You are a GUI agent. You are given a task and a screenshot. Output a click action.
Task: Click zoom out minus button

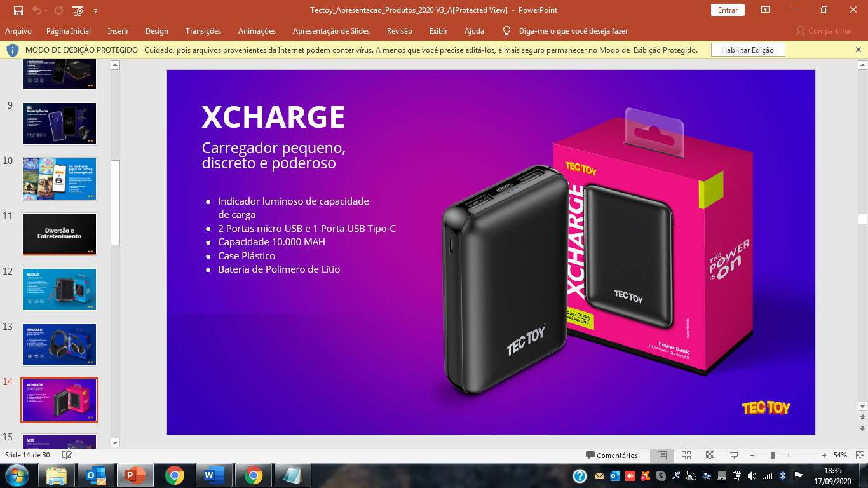click(751, 456)
